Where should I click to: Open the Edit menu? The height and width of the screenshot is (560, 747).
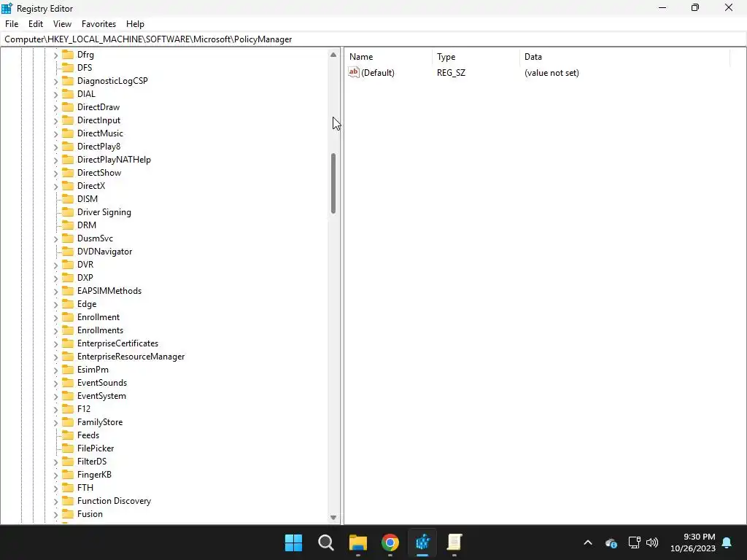click(x=35, y=24)
